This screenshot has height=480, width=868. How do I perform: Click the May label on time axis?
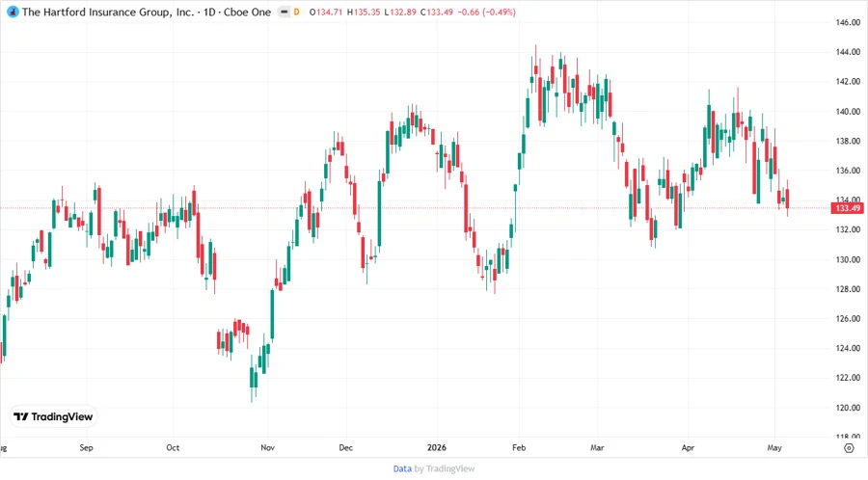(774, 447)
